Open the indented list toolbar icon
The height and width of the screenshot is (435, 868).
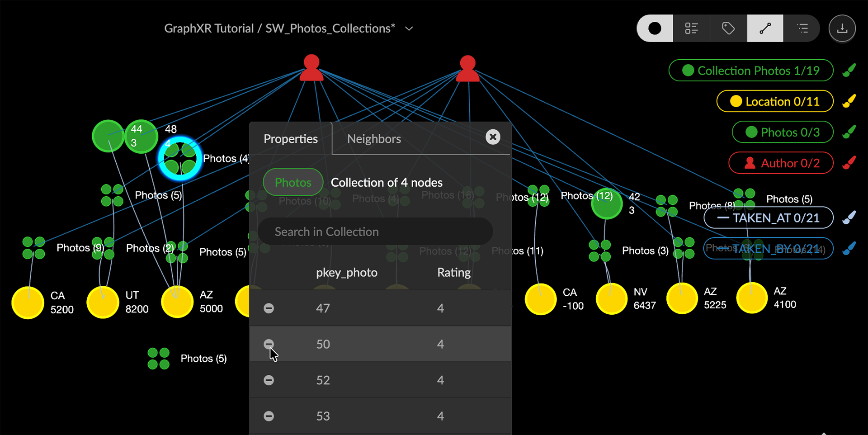pos(802,28)
